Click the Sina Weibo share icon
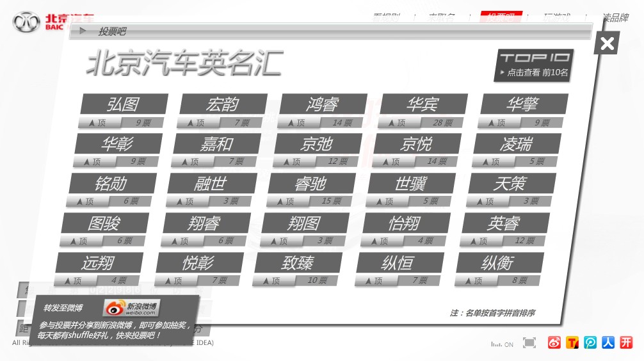 pyautogui.click(x=554, y=342)
